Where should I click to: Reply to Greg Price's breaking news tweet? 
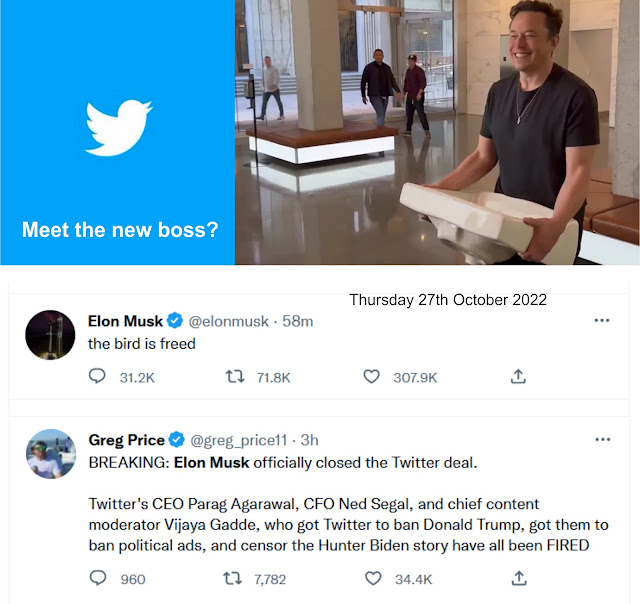98,578
